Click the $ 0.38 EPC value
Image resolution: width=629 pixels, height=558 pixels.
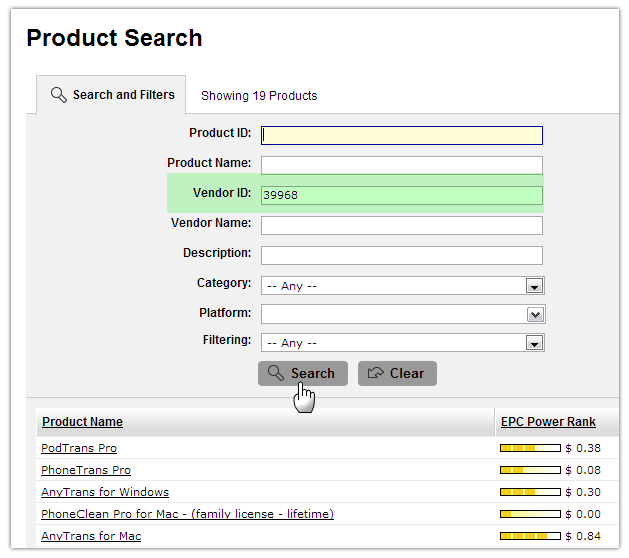tap(583, 448)
